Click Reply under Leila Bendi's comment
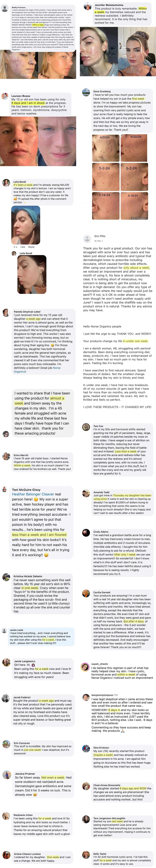The image size is (156, 868). click(31, 247)
